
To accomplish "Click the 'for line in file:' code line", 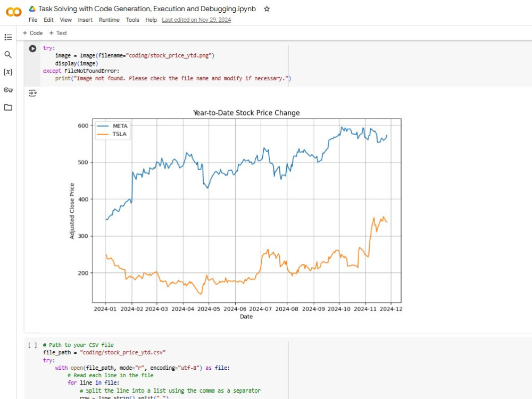I will click(93, 383).
